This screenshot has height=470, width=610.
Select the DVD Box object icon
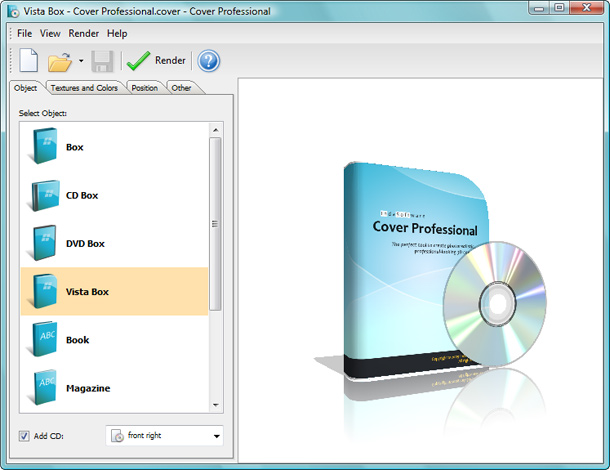[43, 243]
